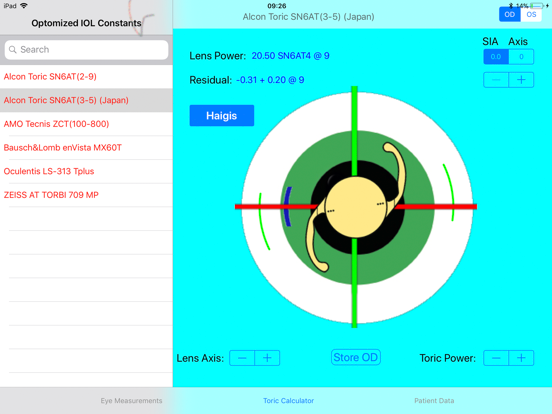The height and width of the screenshot is (414, 552).
Task: Decrease Lens Axis with minus
Action: tap(242, 358)
